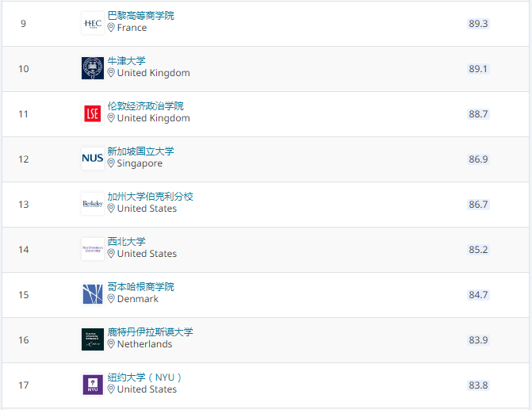Click the NUS logo
The width and height of the screenshot is (532, 410).
click(93, 159)
